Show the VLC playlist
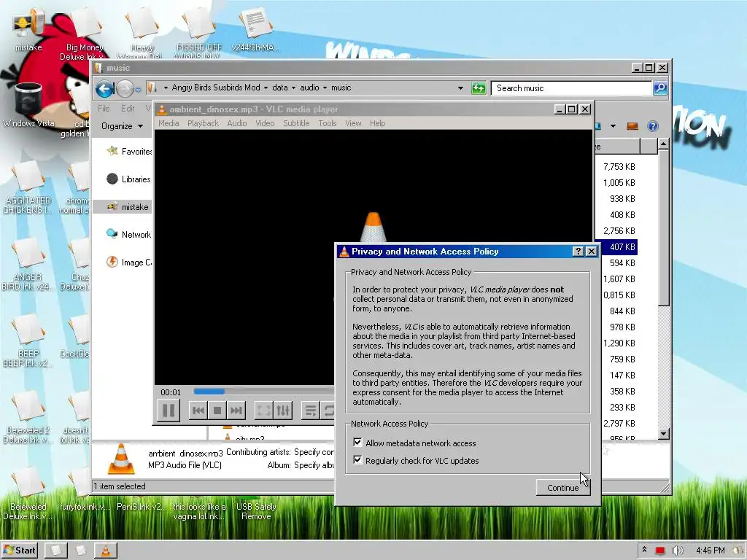 tap(311, 410)
